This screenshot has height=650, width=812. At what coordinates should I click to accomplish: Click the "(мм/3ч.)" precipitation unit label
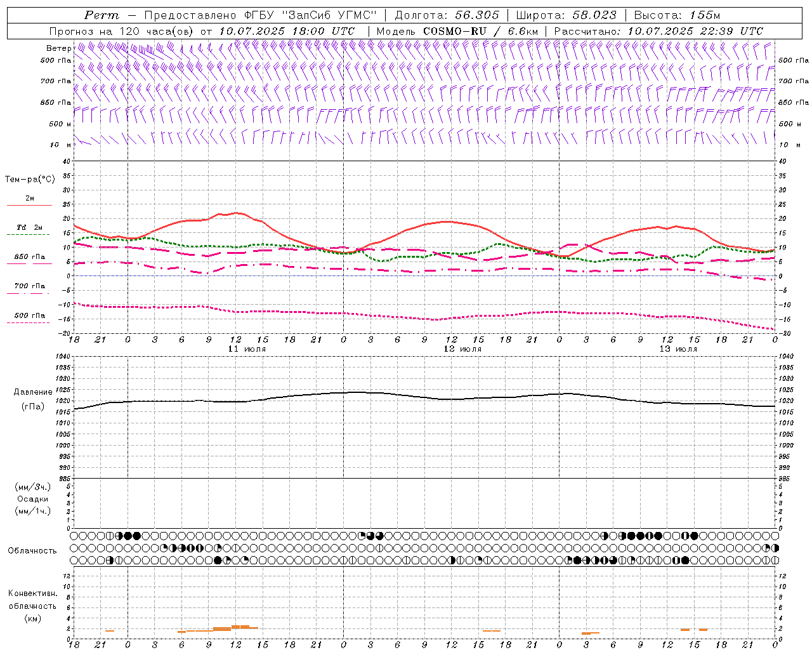click(33, 487)
